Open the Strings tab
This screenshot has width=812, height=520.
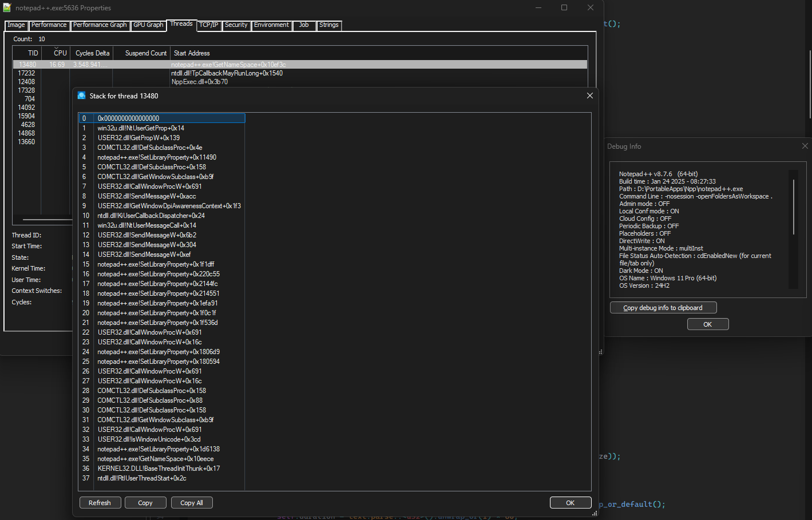(329, 25)
